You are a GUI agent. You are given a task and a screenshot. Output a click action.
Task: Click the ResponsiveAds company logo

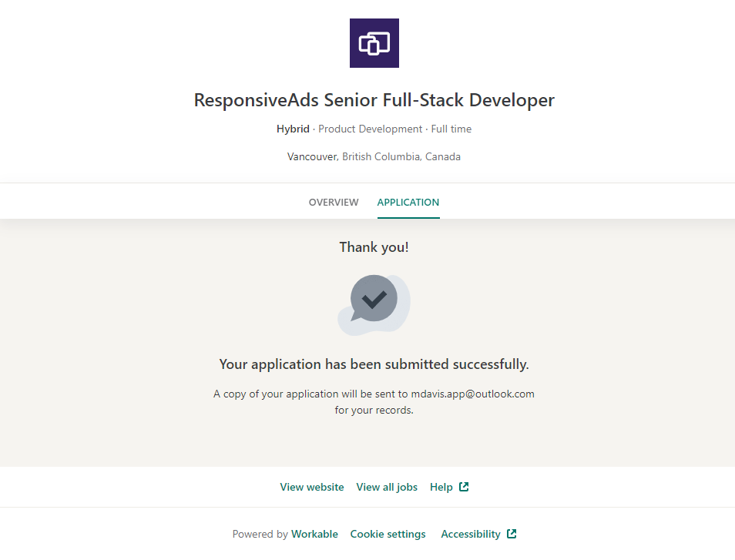coord(374,43)
